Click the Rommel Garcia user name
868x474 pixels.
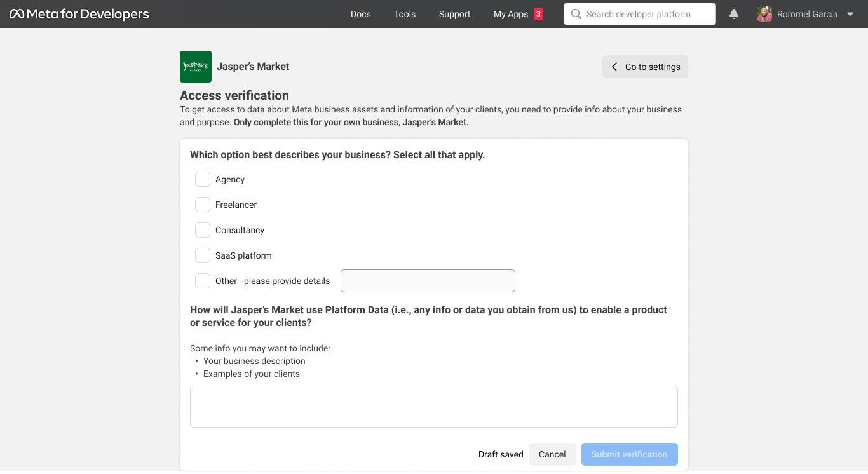point(807,14)
